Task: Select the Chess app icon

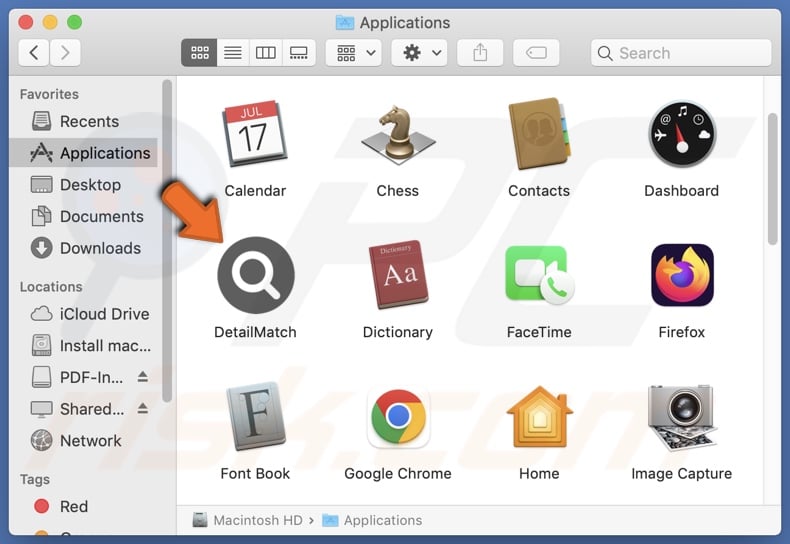Action: 398,133
